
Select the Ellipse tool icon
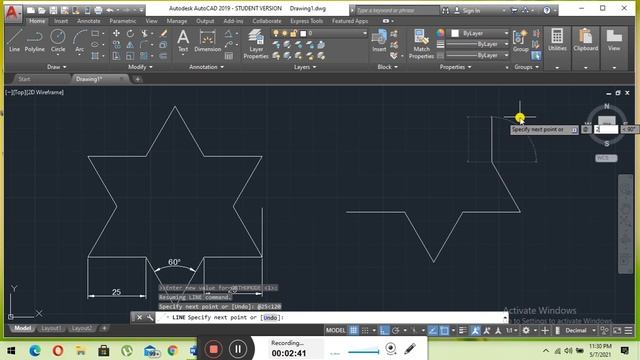tap(95, 44)
